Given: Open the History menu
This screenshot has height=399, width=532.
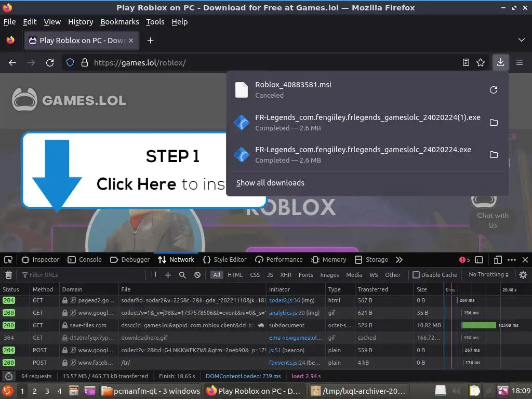Looking at the screenshot, I should tap(81, 22).
